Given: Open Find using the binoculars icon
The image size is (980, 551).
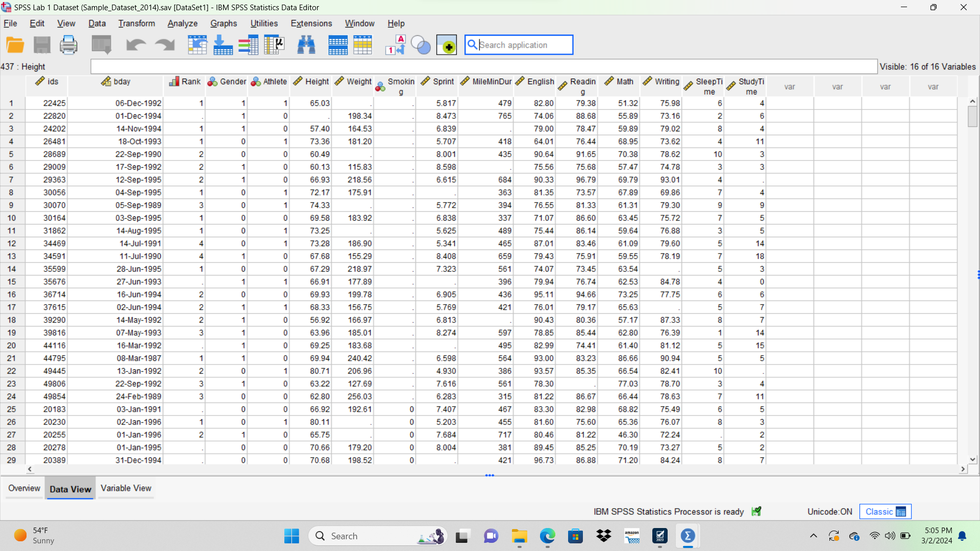Looking at the screenshot, I should point(305,44).
